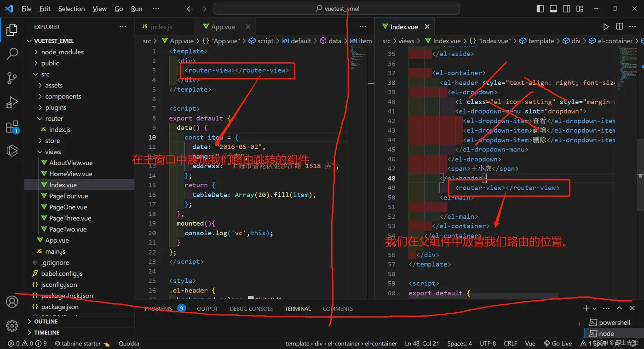
Task: Go back using the title bar left arrow
Action: [190, 9]
